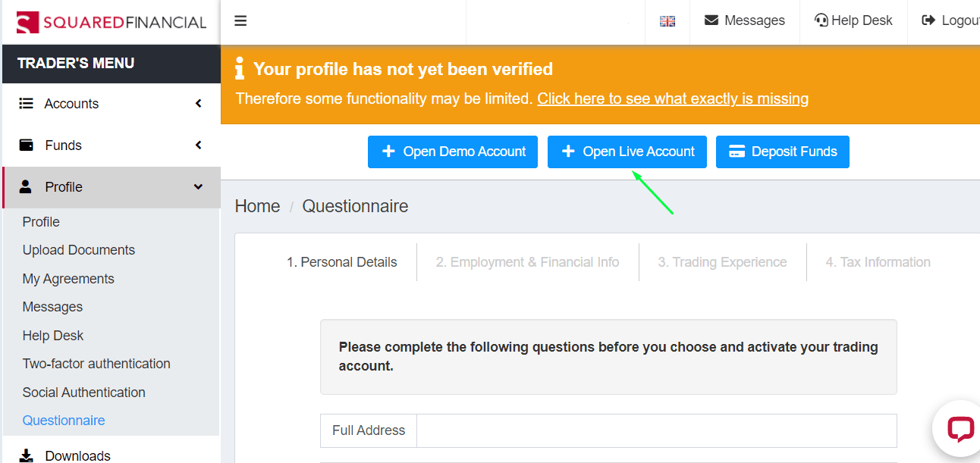Click the Logout icon in header

pos(928,20)
